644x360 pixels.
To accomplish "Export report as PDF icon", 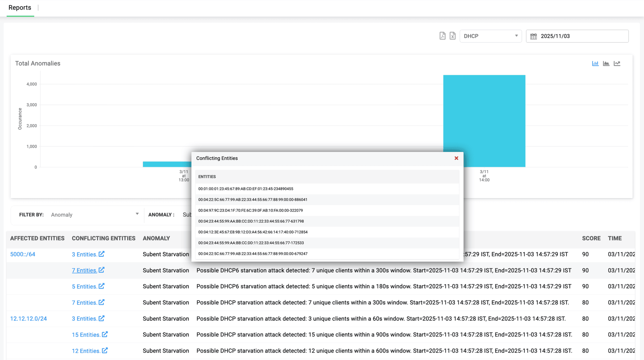I will pyautogui.click(x=442, y=36).
